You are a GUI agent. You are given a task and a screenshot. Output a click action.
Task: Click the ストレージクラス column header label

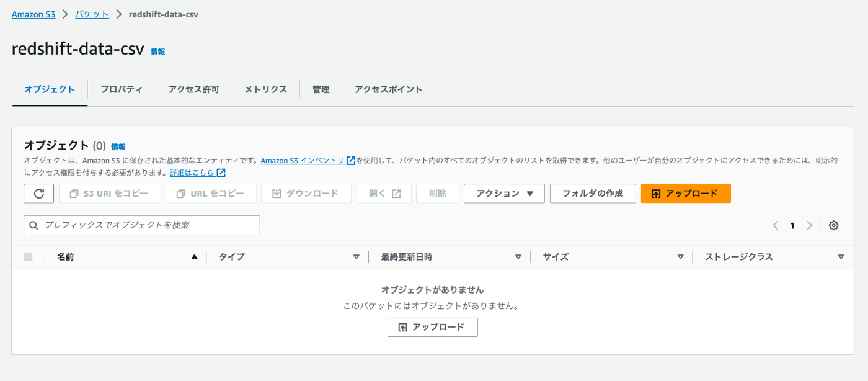tap(739, 257)
